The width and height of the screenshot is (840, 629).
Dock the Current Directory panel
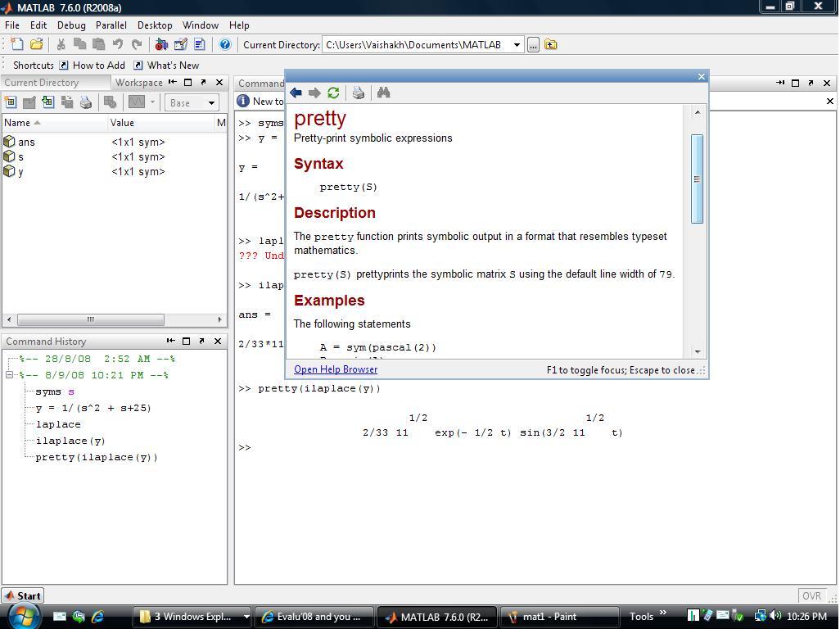[171, 82]
